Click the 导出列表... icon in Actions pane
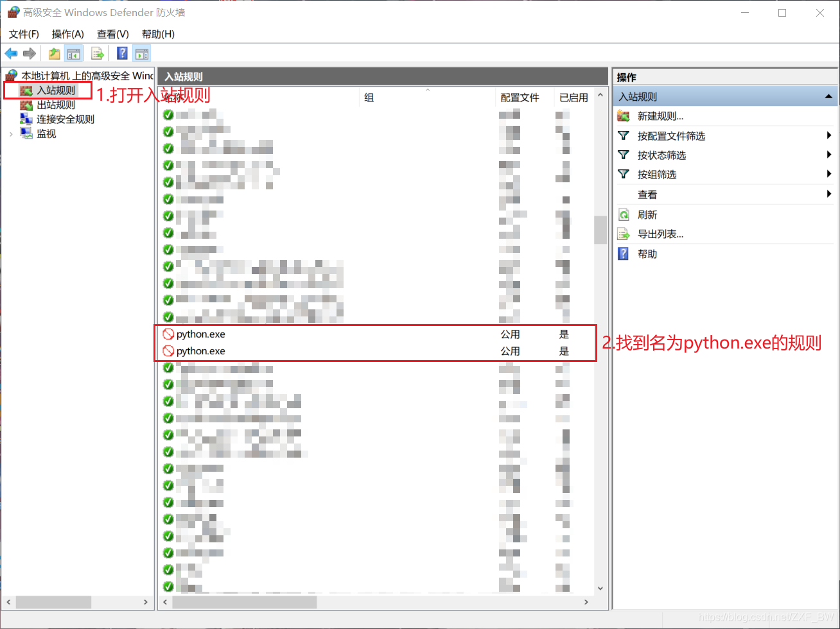 tap(624, 234)
